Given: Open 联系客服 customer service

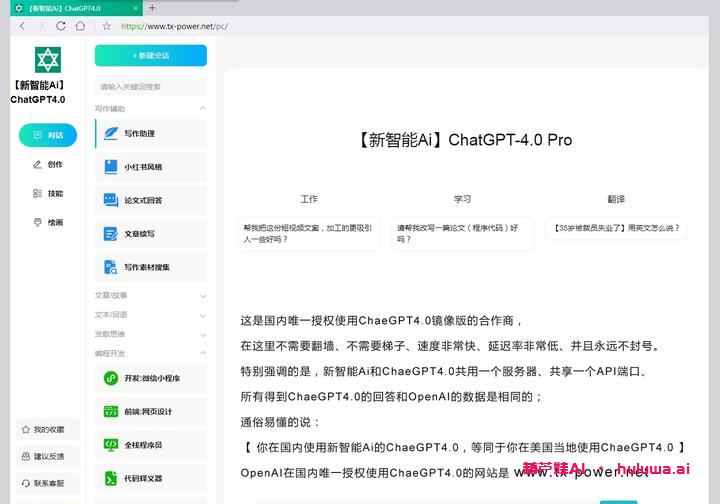Looking at the screenshot, I should coord(48,483).
